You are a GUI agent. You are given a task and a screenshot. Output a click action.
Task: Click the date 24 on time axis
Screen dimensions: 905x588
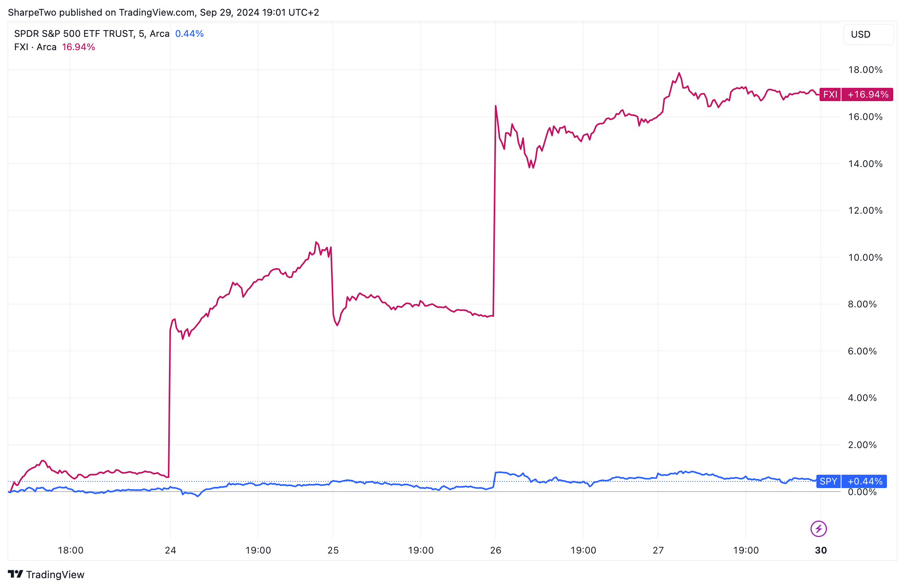(x=171, y=550)
